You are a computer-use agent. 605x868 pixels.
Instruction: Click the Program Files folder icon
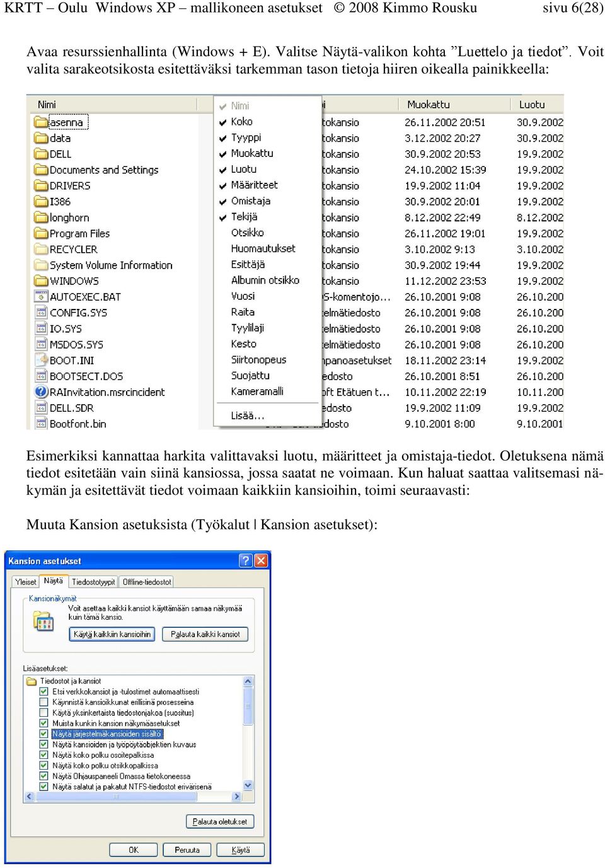pyautogui.click(x=41, y=233)
